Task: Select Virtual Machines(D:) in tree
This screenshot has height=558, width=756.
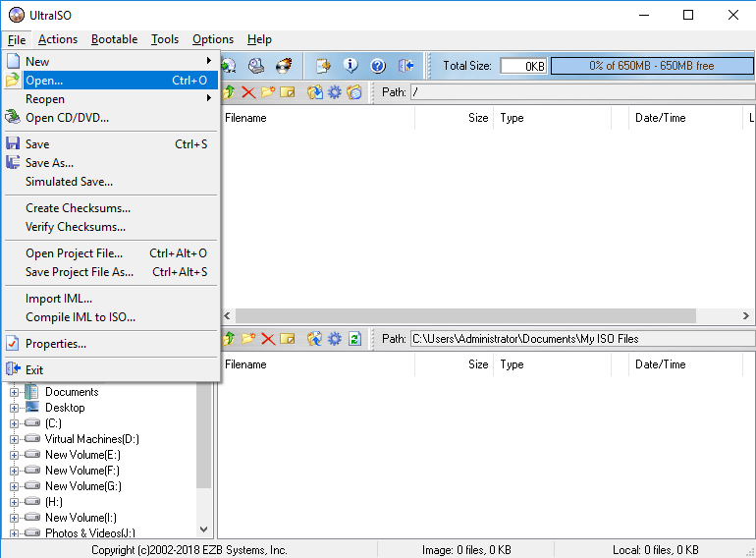Action: coord(92,439)
